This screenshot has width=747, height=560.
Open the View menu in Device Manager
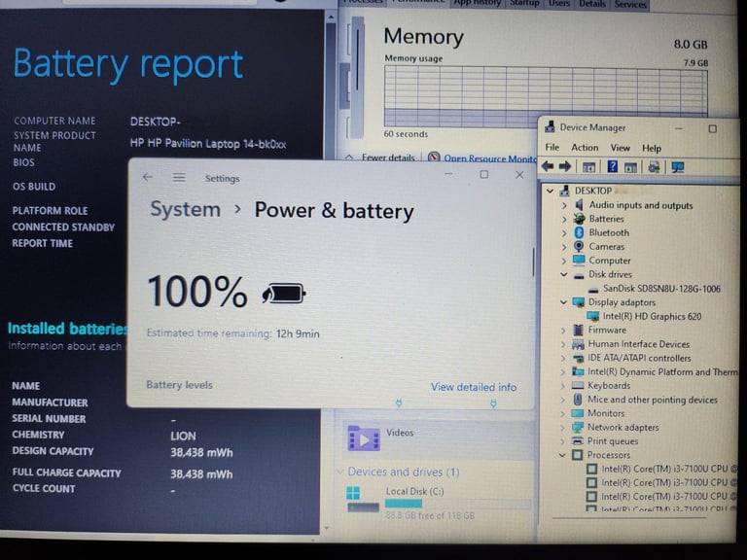pos(620,148)
